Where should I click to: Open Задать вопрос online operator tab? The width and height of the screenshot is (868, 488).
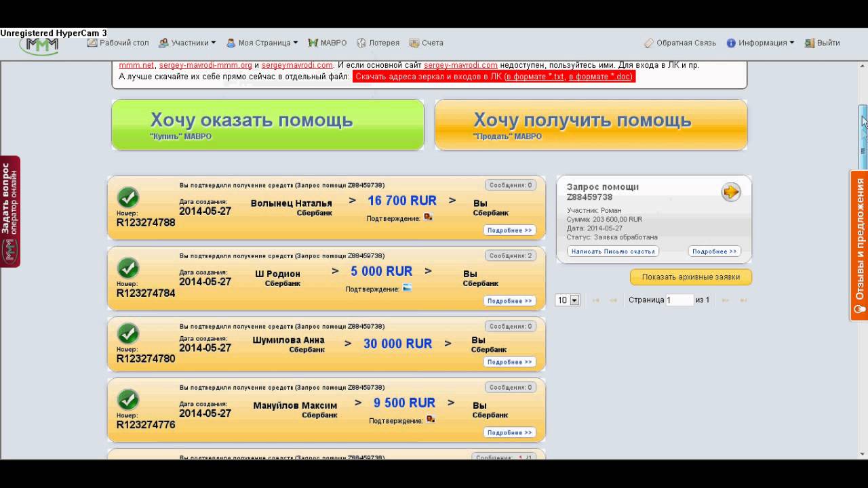[x=10, y=211]
